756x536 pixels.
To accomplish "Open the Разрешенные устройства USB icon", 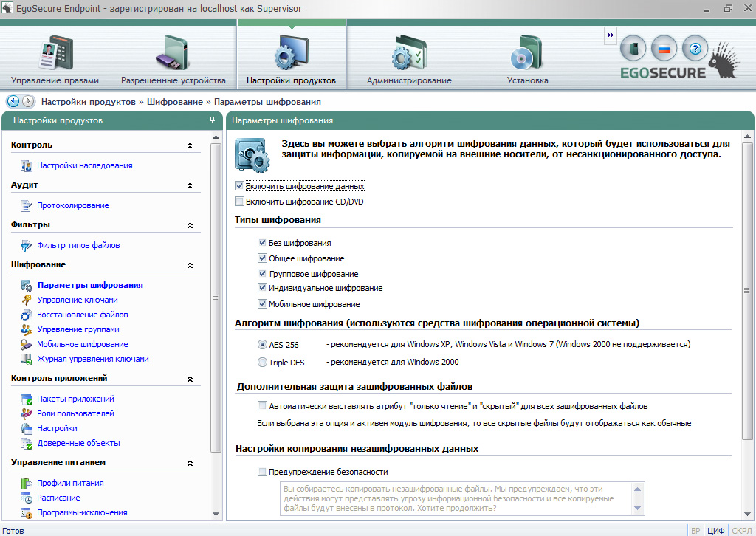I will 171,52.
